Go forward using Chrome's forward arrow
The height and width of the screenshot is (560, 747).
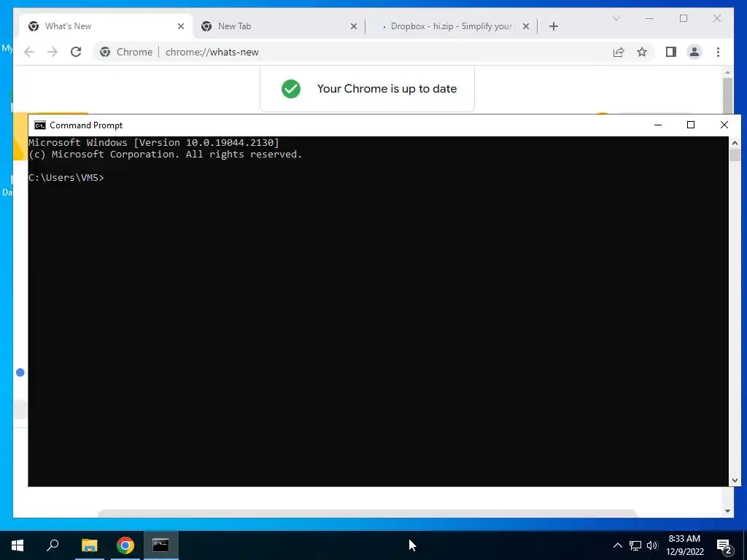53,52
